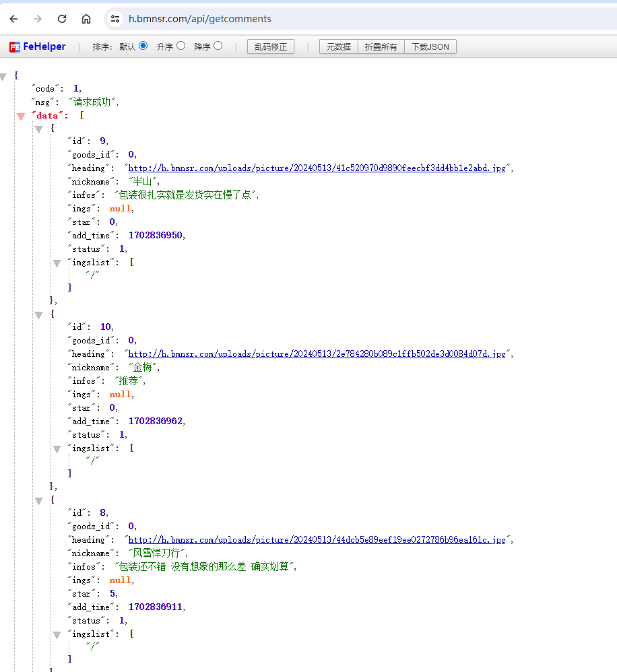Screen dimensions: 617x672
Task: Select 降序 descending sort order
Action: coord(218,45)
